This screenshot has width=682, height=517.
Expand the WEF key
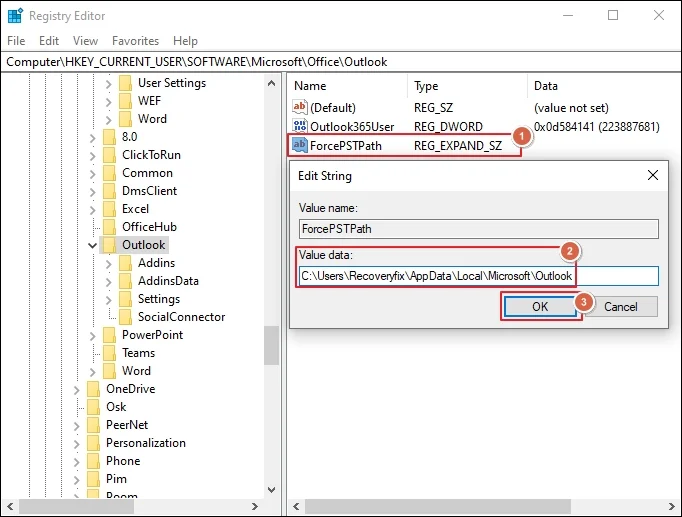(109, 102)
